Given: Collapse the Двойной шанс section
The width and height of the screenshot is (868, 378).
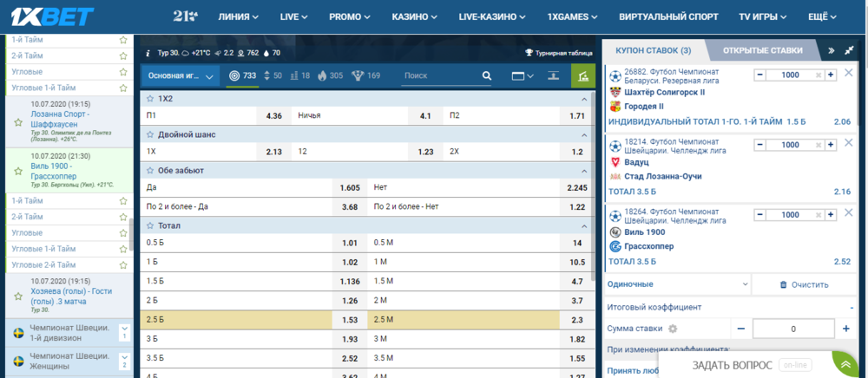Looking at the screenshot, I should 583,134.
